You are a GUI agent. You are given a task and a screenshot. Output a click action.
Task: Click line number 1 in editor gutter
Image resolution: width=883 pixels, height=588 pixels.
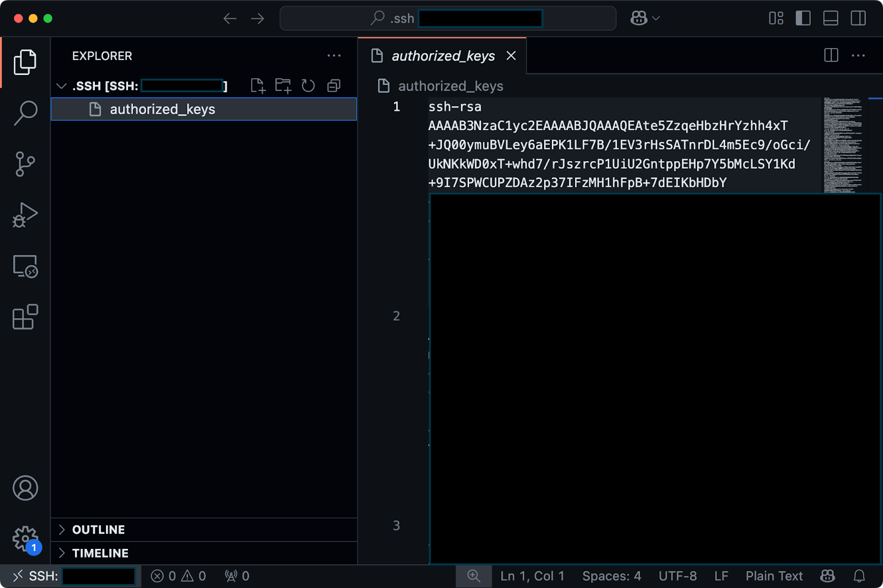pyautogui.click(x=396, y=106)
